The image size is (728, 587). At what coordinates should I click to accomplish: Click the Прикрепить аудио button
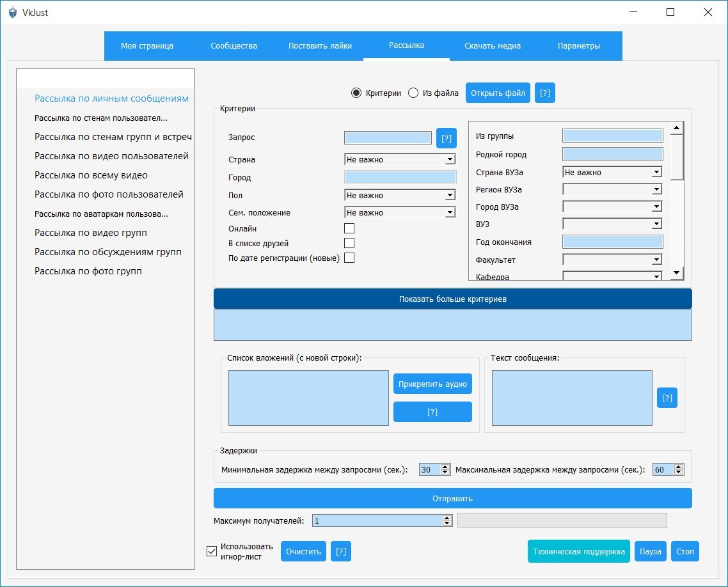pyautogui.click(x=432, y=384)
